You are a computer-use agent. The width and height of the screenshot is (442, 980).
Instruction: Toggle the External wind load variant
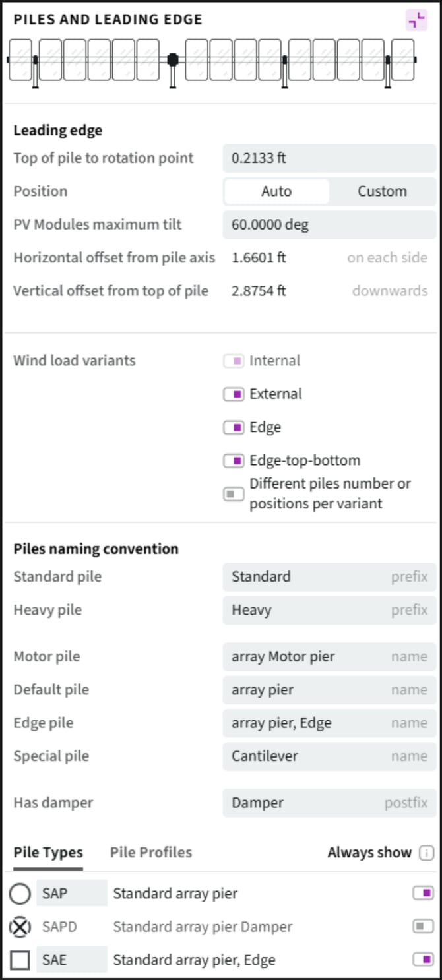pyautogui.click(x=234, y=394)
